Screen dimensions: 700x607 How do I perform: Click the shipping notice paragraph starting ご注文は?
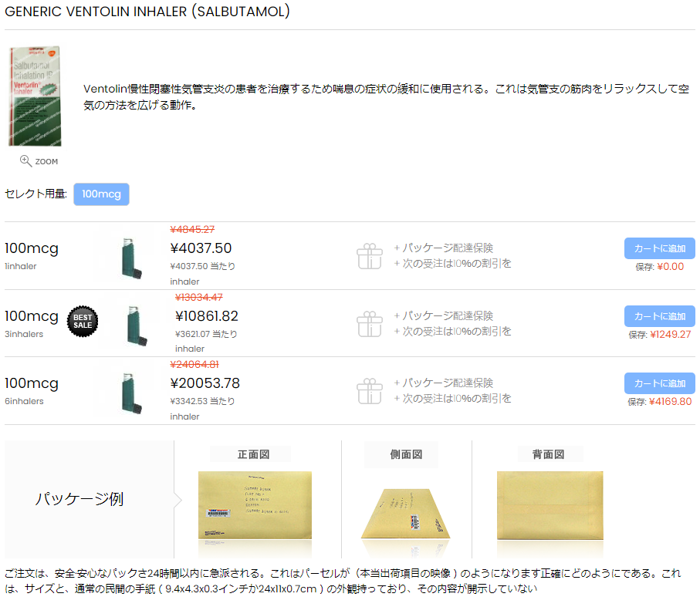343,581
